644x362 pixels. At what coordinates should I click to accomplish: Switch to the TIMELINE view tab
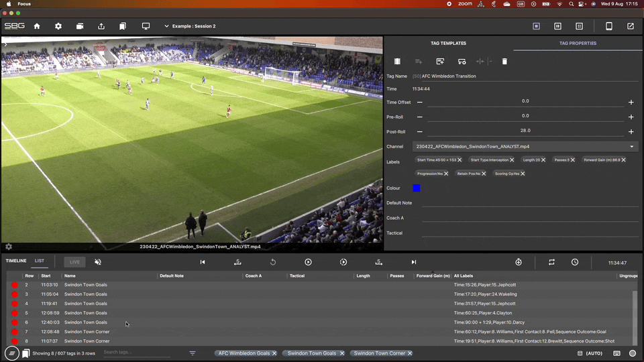(16, 261)
